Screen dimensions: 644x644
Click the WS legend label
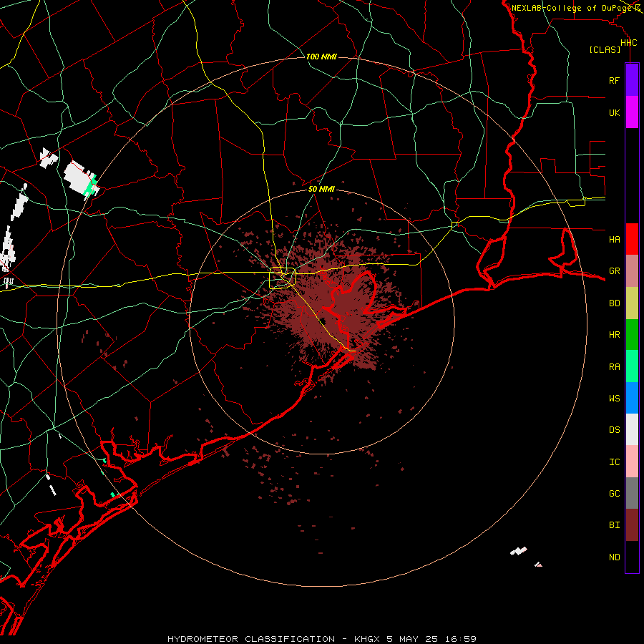(614, 398)
